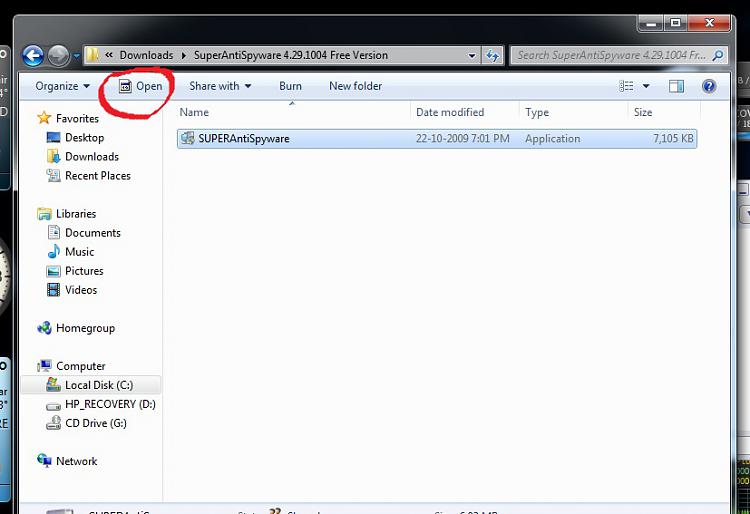Open the Organize menu
750x514 pixels.
(62, 86)
